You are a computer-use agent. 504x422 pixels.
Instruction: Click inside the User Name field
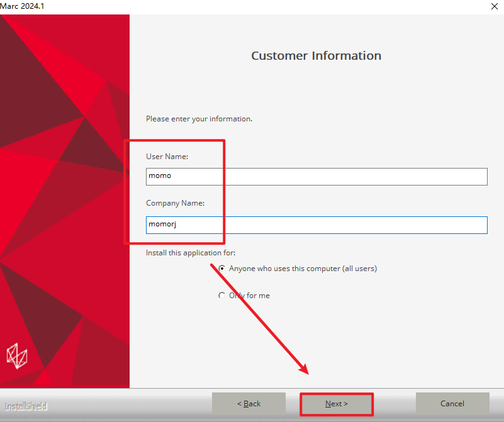(316, 176)
